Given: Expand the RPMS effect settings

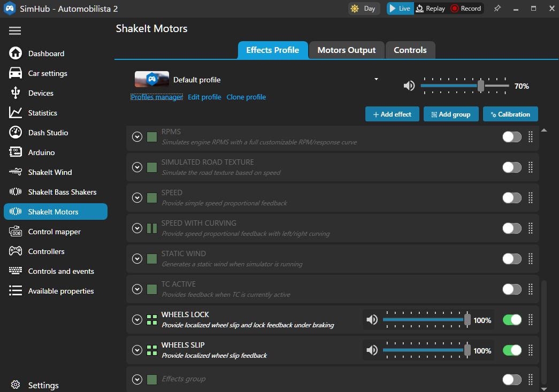Looking at the screenshot, I should tap(137, 137).
